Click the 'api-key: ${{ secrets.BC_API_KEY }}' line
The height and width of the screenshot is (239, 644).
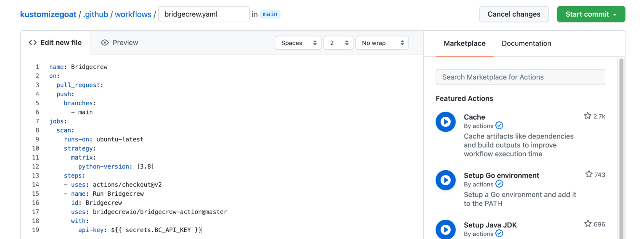[x=140, y=230]
